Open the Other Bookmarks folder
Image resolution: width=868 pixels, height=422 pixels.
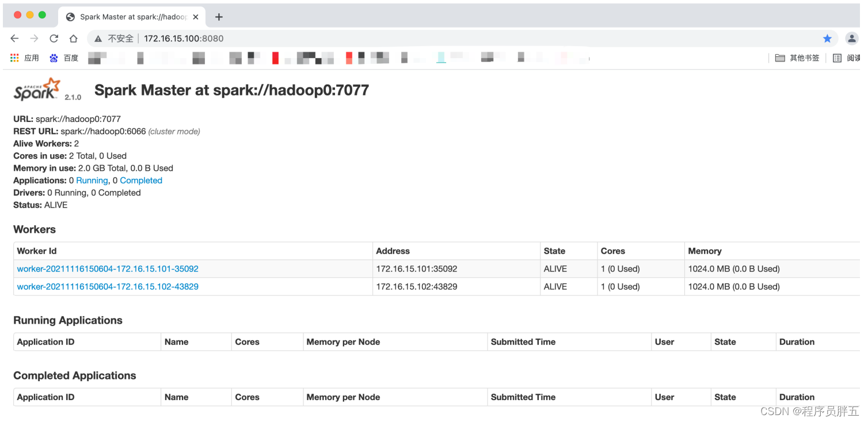pyautogui.click(x=797, y=58)
